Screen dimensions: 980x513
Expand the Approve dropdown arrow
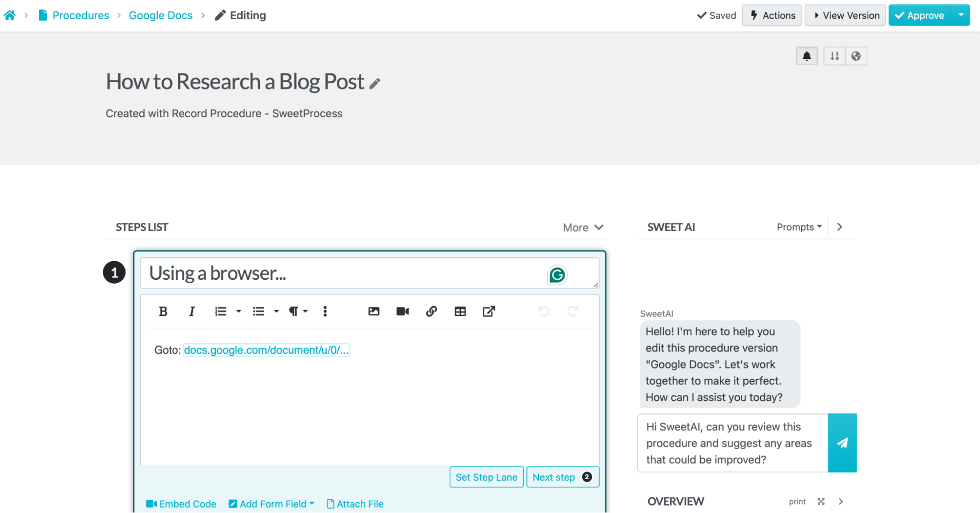click(961, 15)
